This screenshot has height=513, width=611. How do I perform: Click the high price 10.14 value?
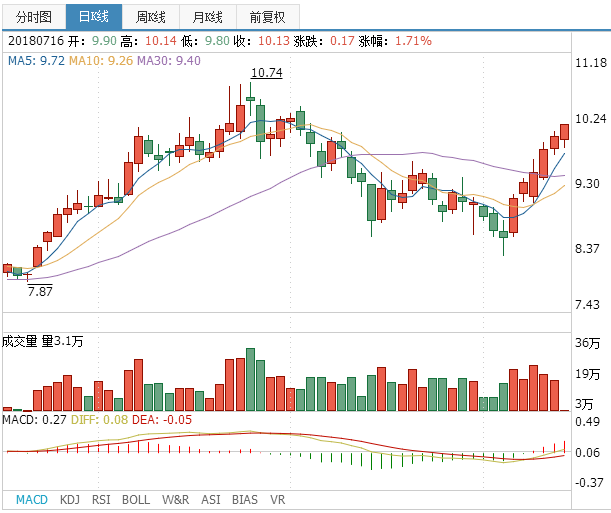[161, 41]
